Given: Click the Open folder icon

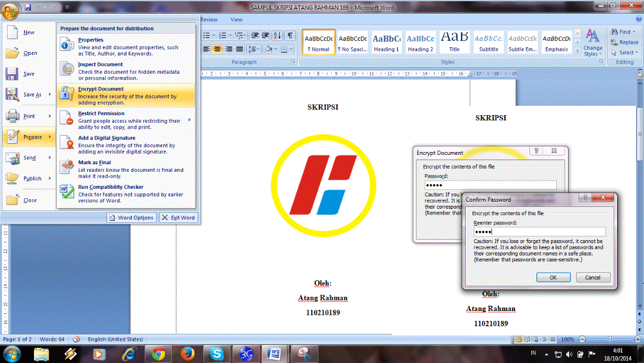Looking at the screenshot, I should (x=12, y=53).
